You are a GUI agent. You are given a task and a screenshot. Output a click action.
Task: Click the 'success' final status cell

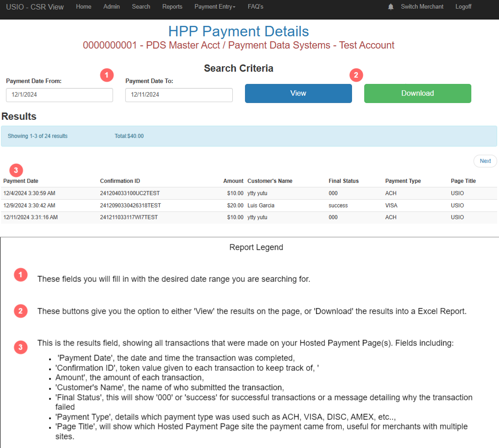coord(338,206)
